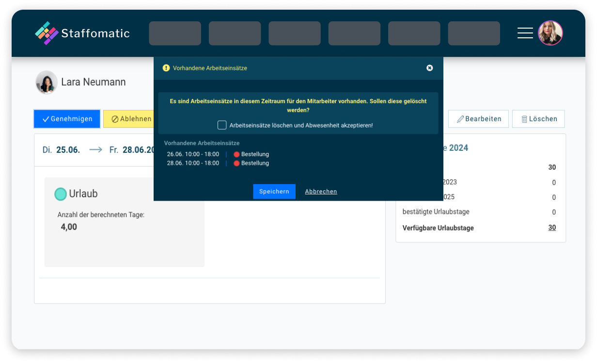Click the trash icon on the Löschen button
Image resolution: width=597 pixels, height=364 pixels.
[524, 119]
